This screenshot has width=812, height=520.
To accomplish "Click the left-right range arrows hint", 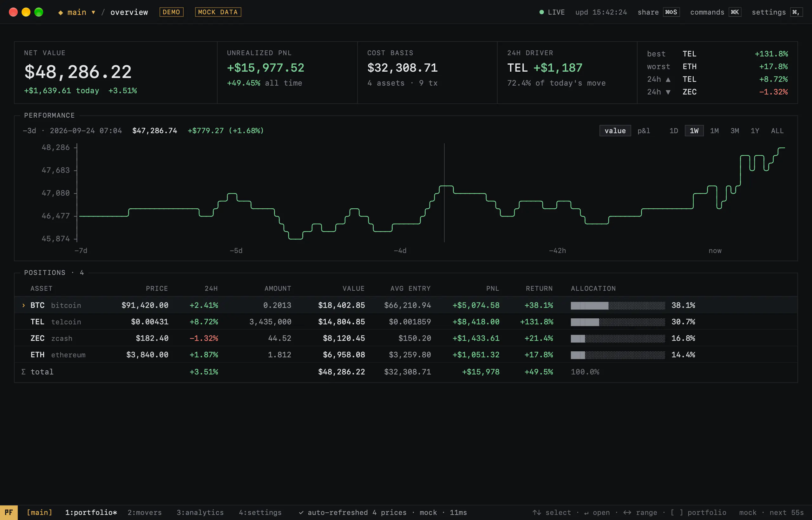I will [x=627, y=513].
